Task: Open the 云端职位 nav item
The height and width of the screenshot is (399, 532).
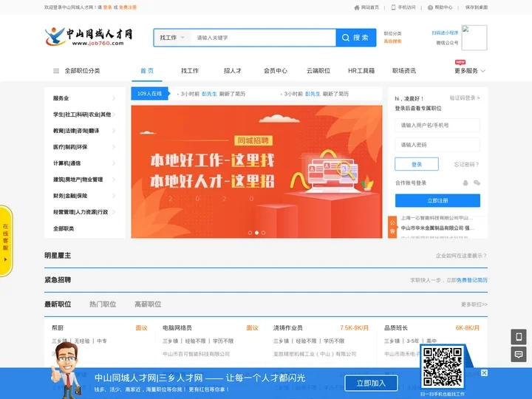Action: 318,71
